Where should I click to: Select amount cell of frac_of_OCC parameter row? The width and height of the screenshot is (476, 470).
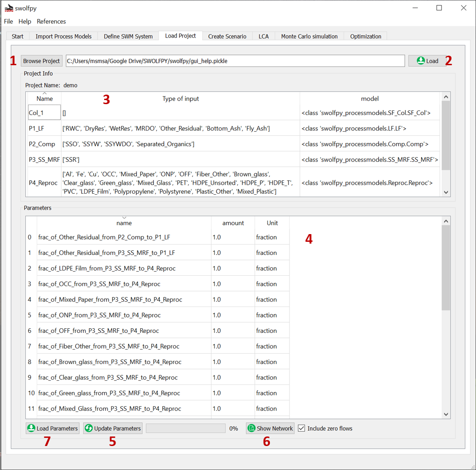pyautogui.click(x=233, y=284)
